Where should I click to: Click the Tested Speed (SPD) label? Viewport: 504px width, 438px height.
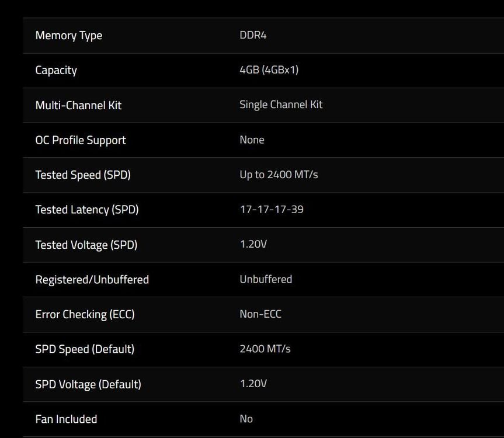click(x=83, y=175)
